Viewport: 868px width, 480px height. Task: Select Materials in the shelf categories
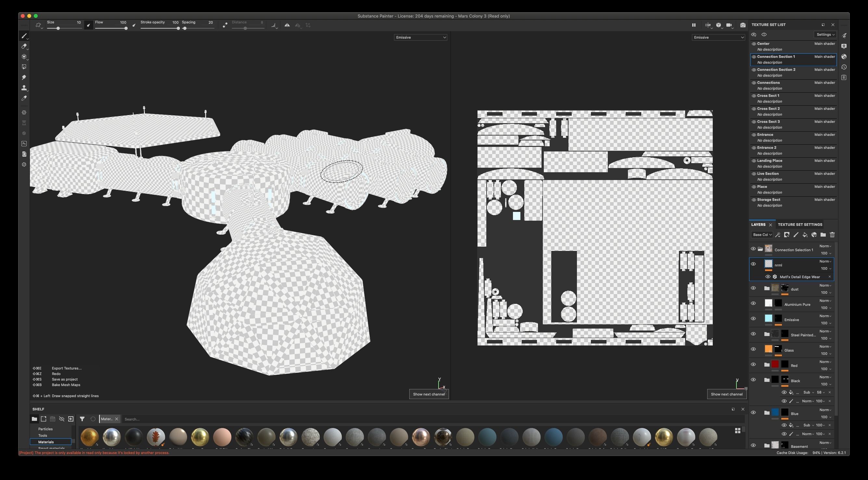46,442
